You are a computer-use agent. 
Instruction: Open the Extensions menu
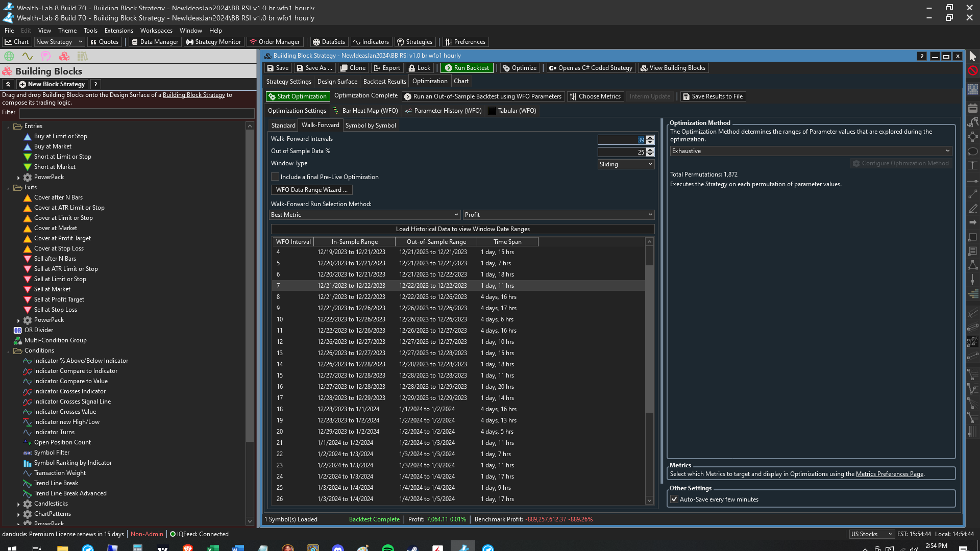118,31
